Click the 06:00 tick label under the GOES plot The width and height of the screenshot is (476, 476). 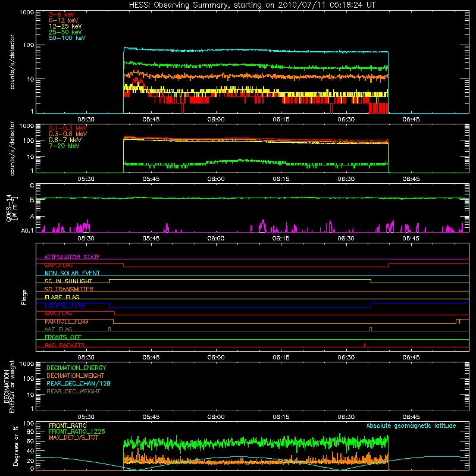click(216, 239)
